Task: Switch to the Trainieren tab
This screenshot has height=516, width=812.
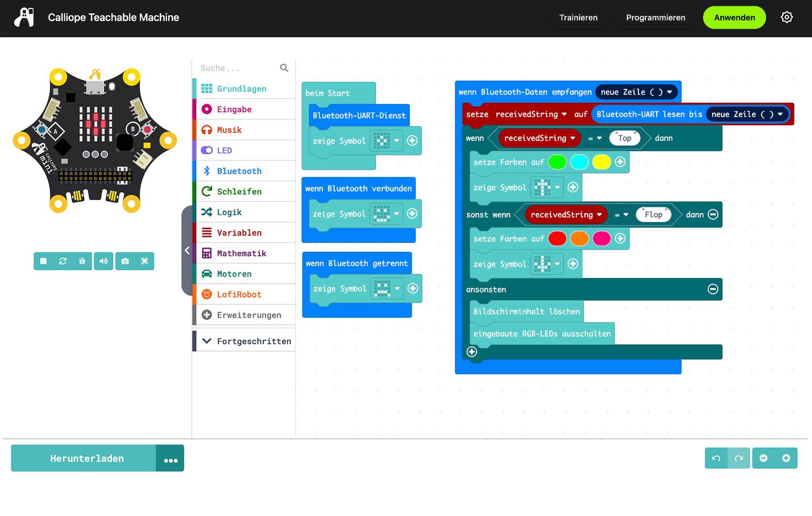Action: (578, 18)
